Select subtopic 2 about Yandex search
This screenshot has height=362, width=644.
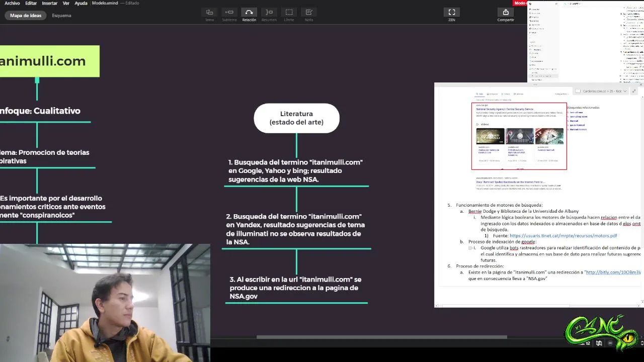tap(296, 229)
